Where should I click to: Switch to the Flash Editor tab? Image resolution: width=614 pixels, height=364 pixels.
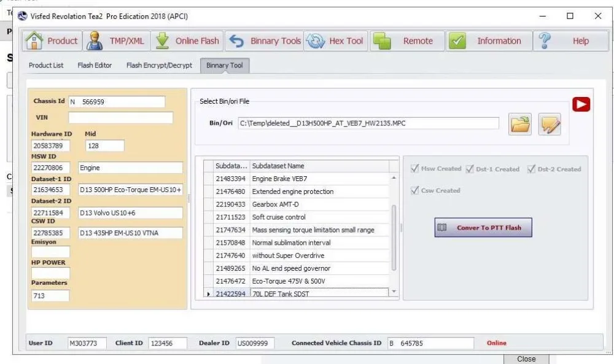tap(95, 65)
